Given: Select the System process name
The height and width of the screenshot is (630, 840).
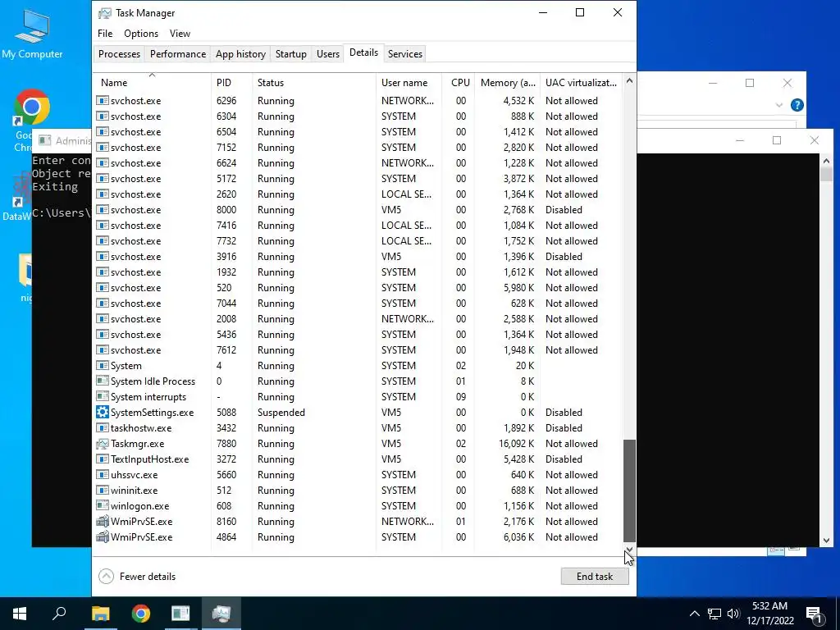Looking at the screenshot, I should coord(126,365).
